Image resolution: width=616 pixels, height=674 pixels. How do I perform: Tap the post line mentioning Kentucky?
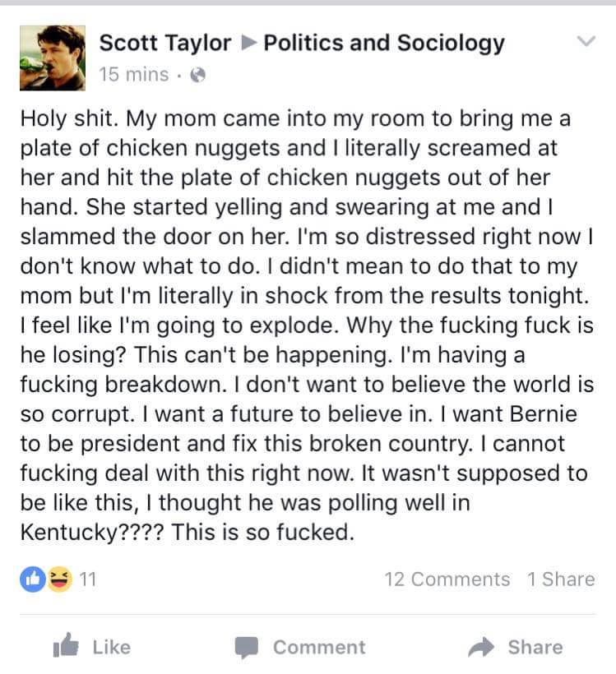click(186, 531)
